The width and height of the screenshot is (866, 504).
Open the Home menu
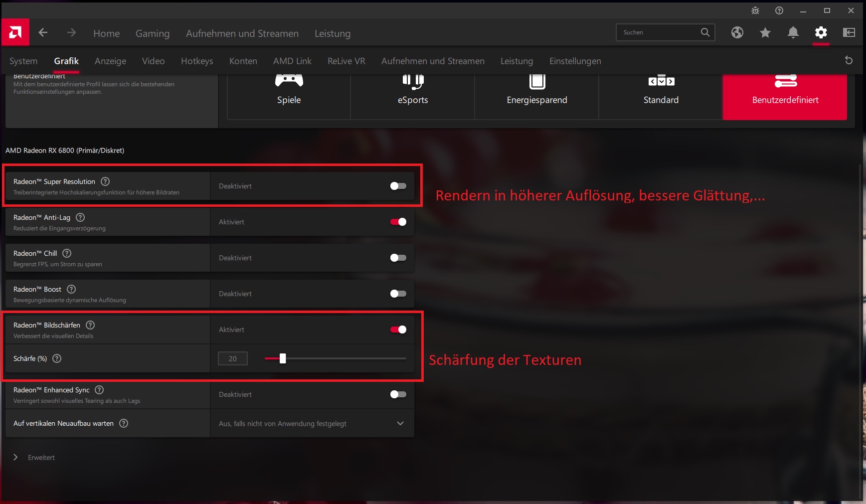pyautogui.click(x=106, y=33)
